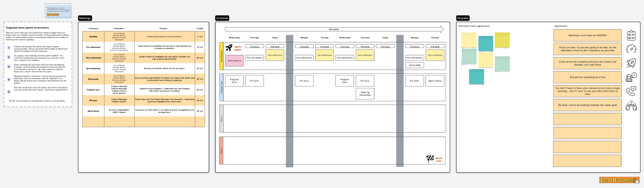Select the 'Organize team sprint ceremonies' heading
The image size is (644, 188).
(x=27, y=28)
